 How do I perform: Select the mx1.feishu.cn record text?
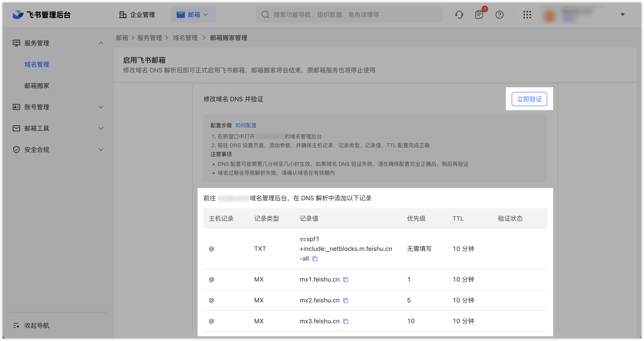[320, 279]
